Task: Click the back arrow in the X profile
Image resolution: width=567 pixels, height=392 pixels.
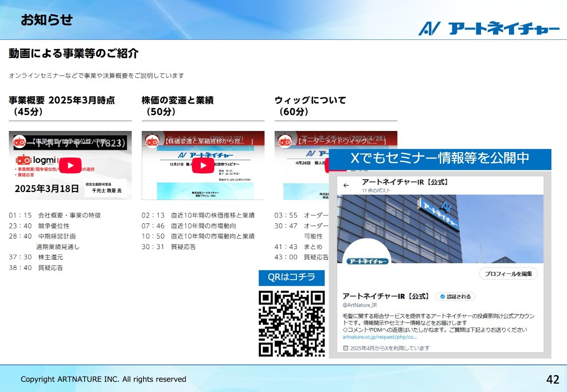Action: click(346, 186)
